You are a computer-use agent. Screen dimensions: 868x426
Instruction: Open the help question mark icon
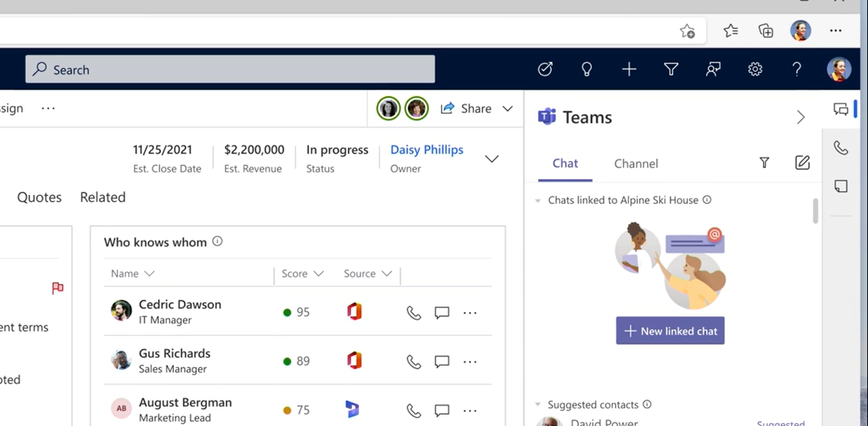coord(797,69)
